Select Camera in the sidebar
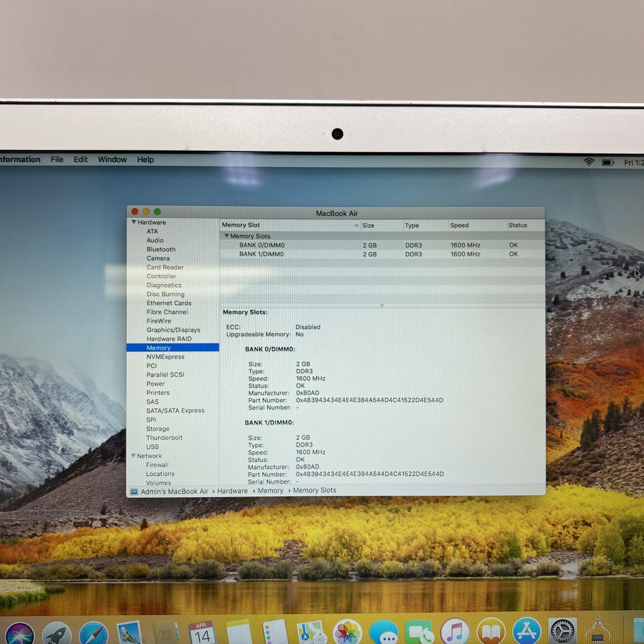 [x=158, y=258]
